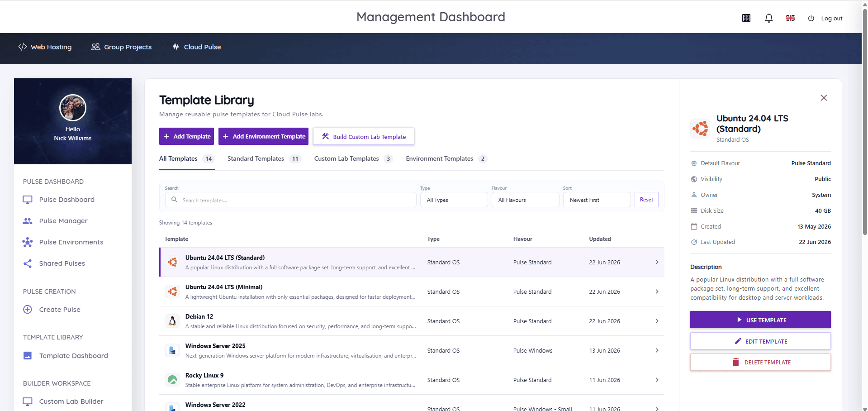Click the EDIT TEMPLATE button
Image resolution: width=868 pixels, height=411 pixels.
click(x=760, y=341)
